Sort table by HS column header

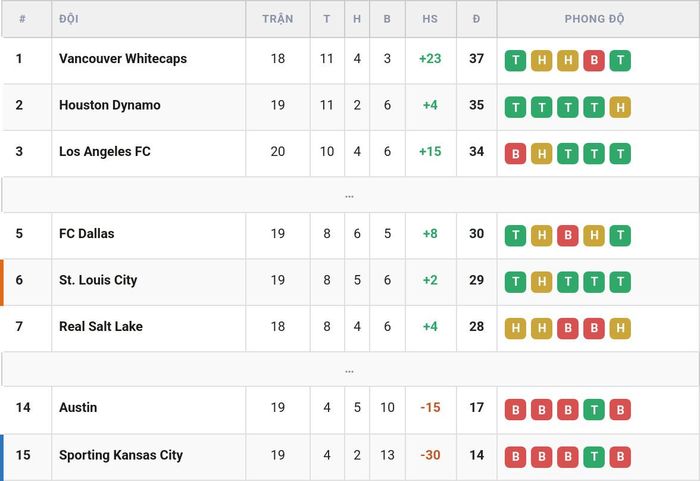click(x=430, y=19)
